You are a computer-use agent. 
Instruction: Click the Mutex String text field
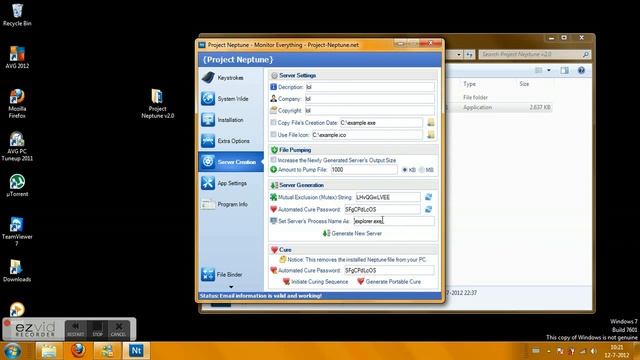click(388, 197)
